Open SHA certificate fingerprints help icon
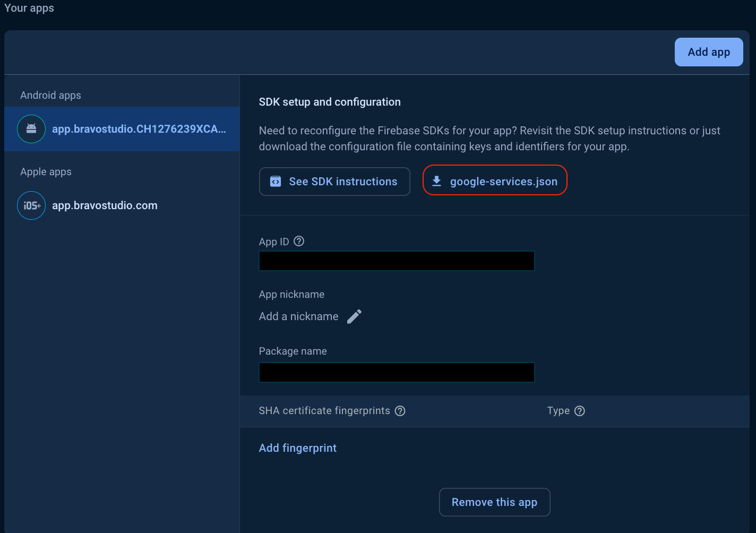The width and height of the screenshot is (756, 533). pyautogui.click(x=400, y=411)
